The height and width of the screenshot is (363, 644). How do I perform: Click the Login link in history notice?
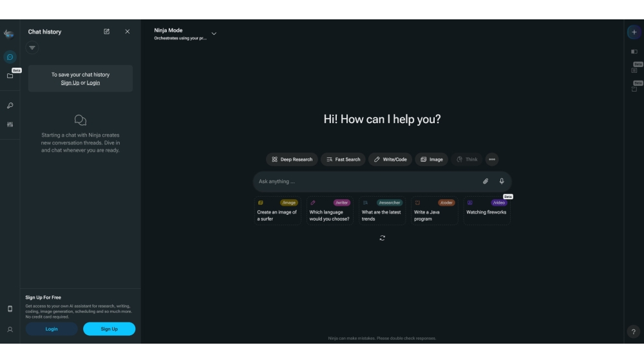pos(93,83)
